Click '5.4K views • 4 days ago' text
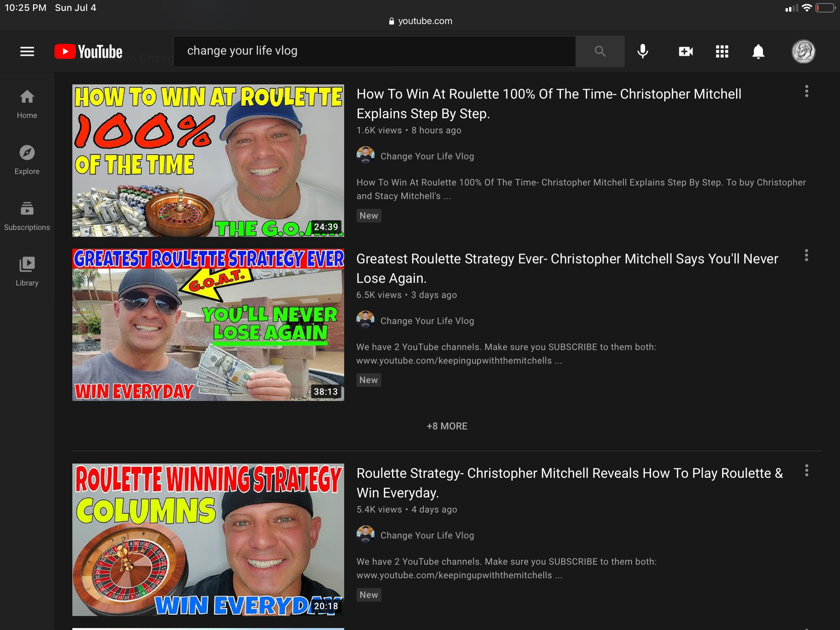This screenshot has width=840, height=630. coord(407,509)
